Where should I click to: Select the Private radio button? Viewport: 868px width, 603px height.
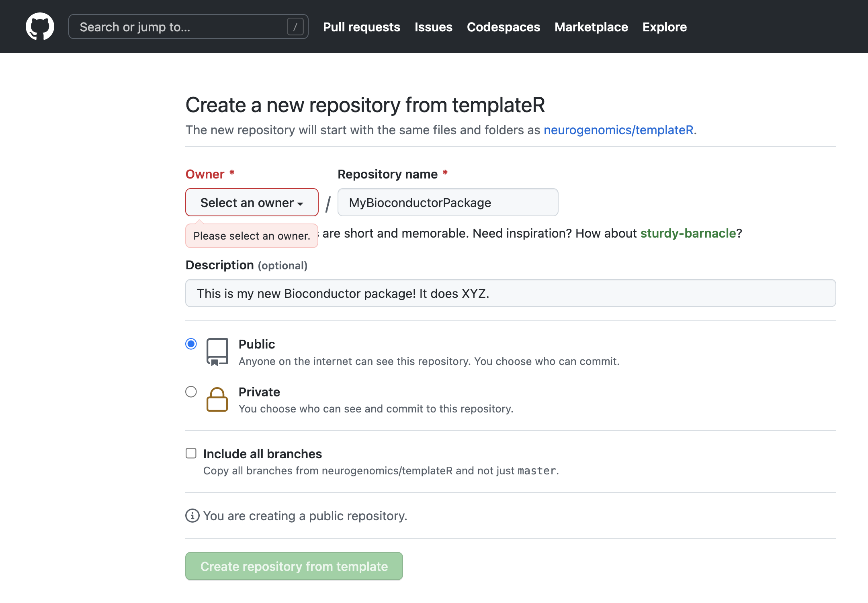point(191,392)
